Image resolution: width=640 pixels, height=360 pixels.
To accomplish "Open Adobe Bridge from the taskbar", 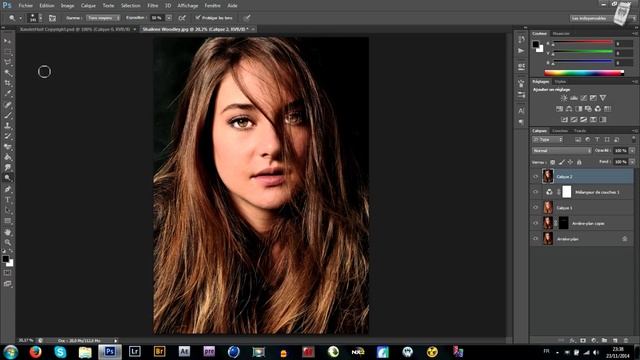I will coord(159,352).
